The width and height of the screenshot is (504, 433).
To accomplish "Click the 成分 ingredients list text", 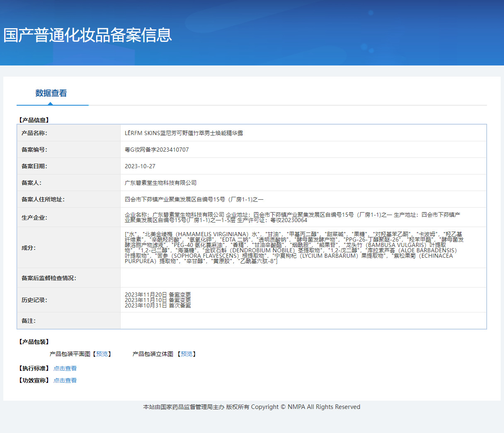I will coord(294,248).
